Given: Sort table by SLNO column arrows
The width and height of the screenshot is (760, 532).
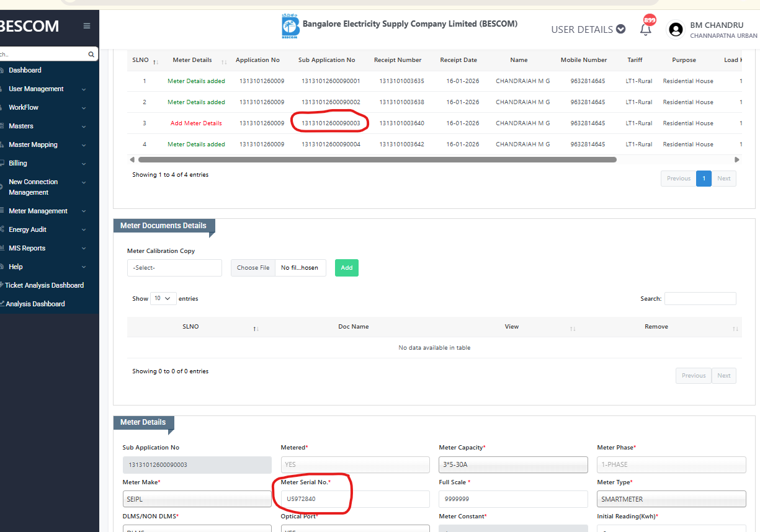Looking at the screenshot, I should 156,61.
